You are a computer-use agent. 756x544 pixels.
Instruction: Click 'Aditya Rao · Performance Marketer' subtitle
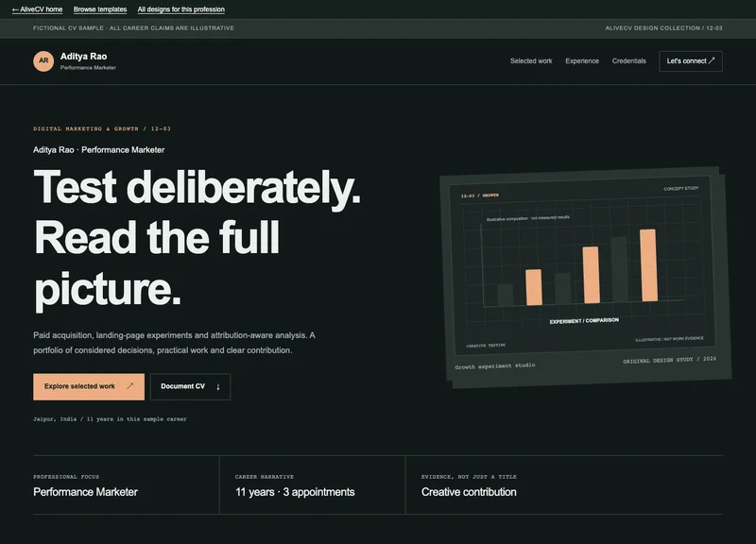[99, 150]
